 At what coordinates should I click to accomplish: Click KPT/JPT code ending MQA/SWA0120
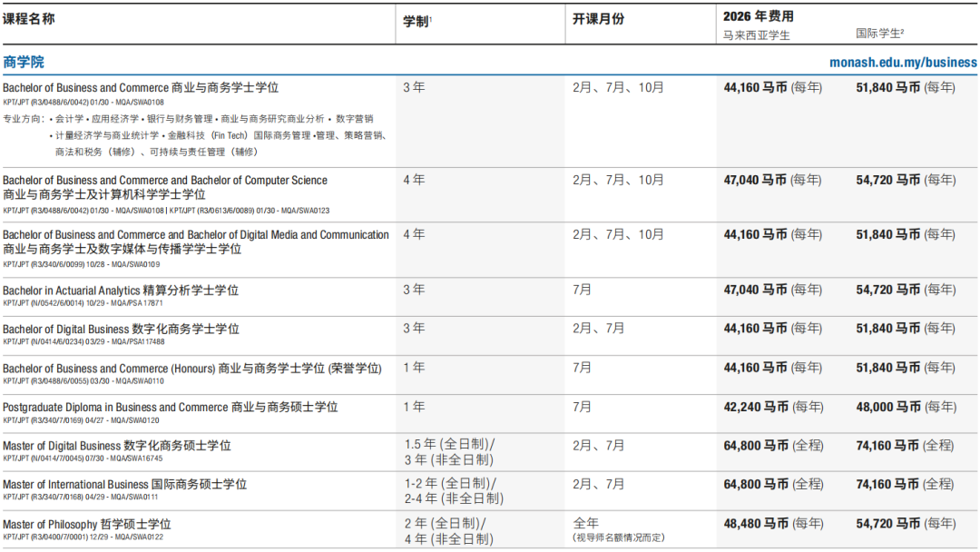pos(81,420)
